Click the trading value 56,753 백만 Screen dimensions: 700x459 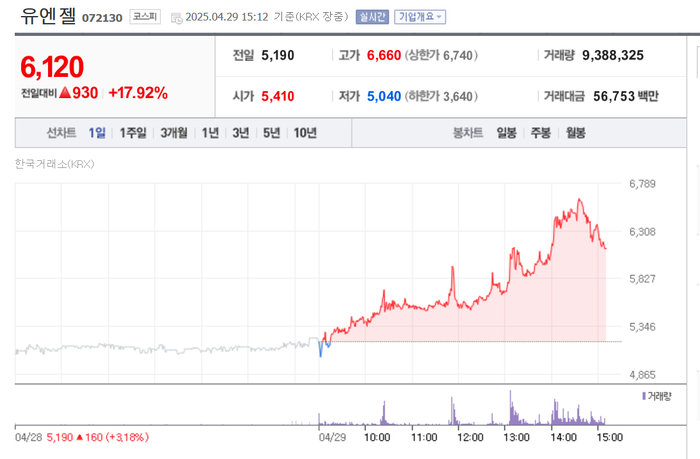626,96
